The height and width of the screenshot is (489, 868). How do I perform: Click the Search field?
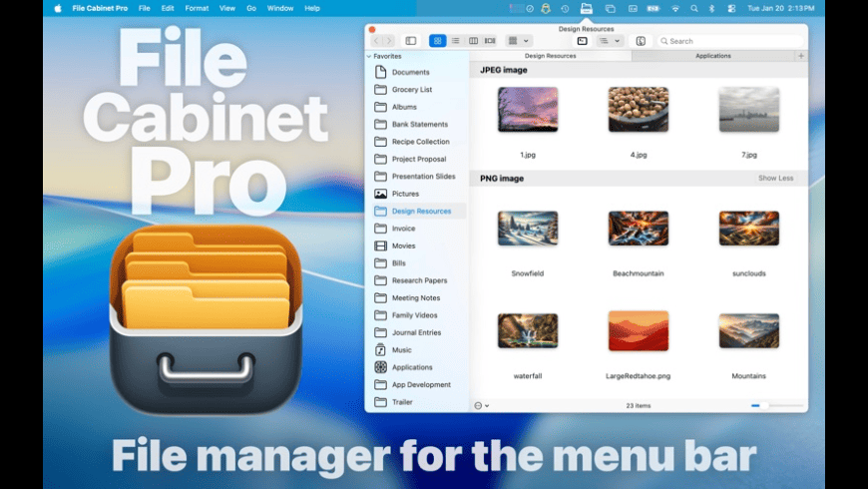730,41
